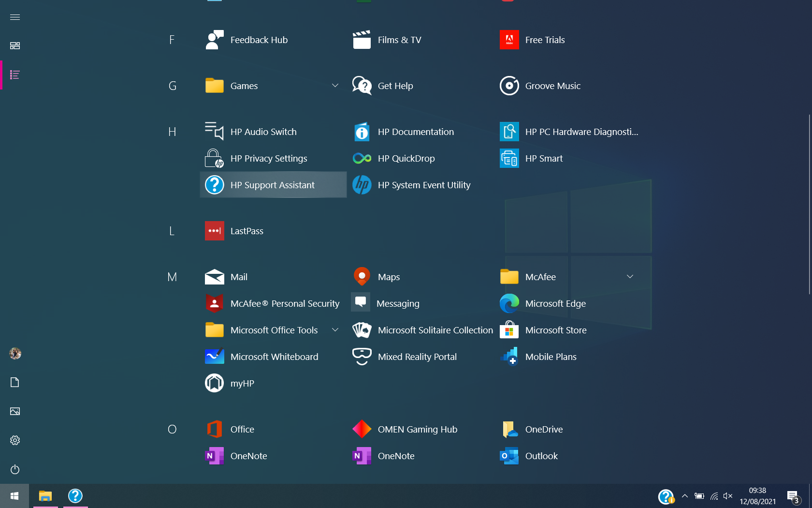Jump to letter O index
This screenshot has width=812, height=508.
pos(172,429)
